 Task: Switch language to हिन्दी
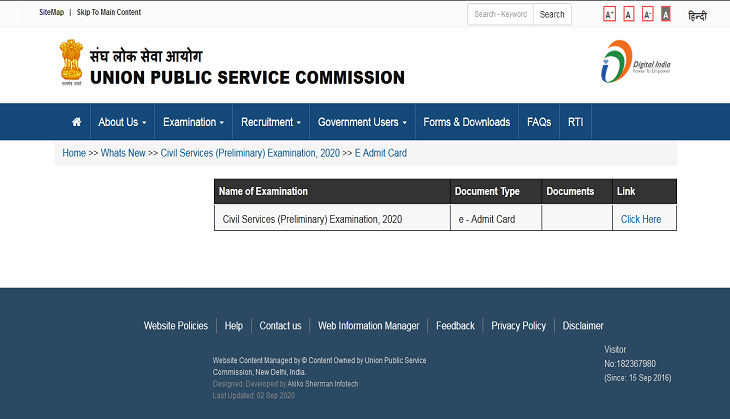click(697, 16)
